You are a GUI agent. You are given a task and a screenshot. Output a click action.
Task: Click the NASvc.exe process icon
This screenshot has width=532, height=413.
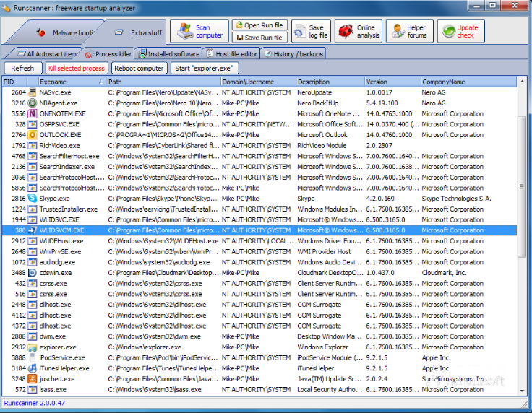click(x=33, y=92)
